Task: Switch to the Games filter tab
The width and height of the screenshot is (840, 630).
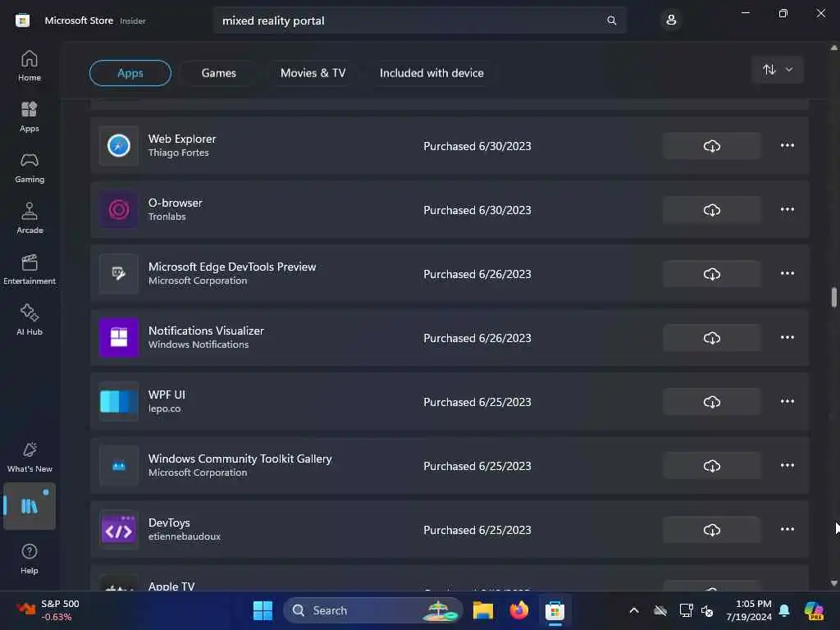Action: pos(218,73)
